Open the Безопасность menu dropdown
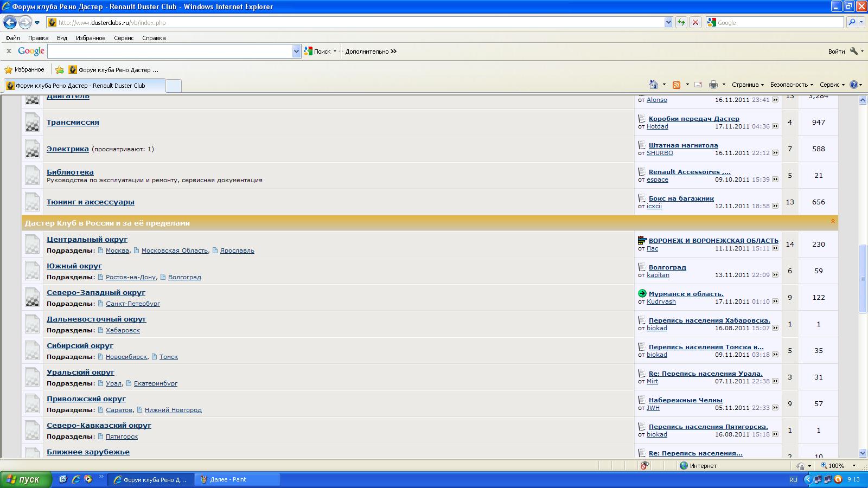The width and height of the screenshot is (868, 488). coord(792,85)
